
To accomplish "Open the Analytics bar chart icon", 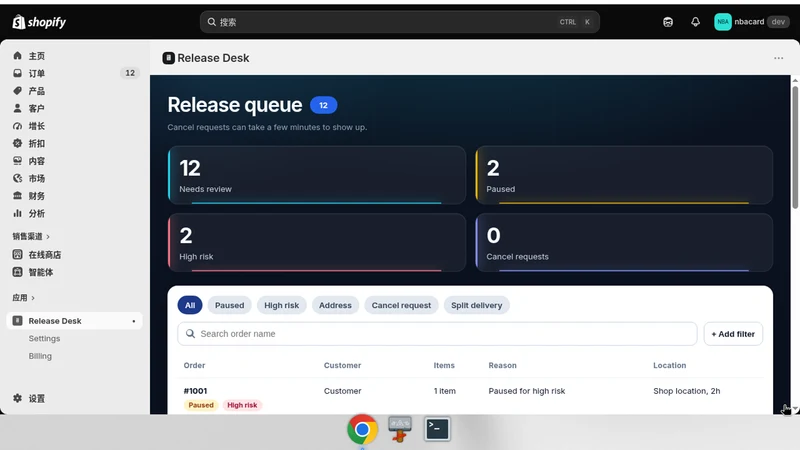I will pos(17,213).
